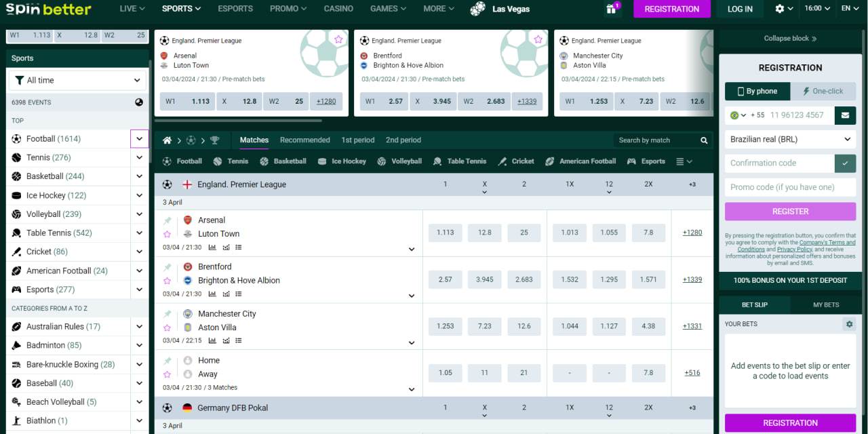868x434 pixels.
Task: Pin the Arsenal vs Luton Town match
Action: point(167,220)
